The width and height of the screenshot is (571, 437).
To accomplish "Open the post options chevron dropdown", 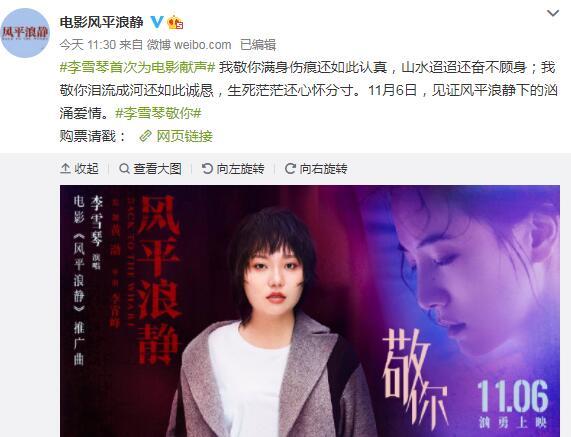I will [553, 13].
